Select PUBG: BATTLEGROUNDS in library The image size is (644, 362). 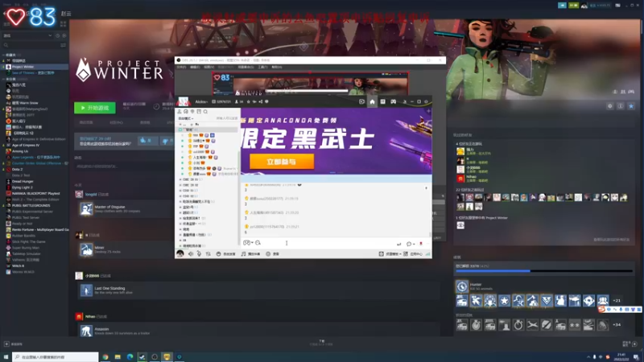(x=31, y=205)
